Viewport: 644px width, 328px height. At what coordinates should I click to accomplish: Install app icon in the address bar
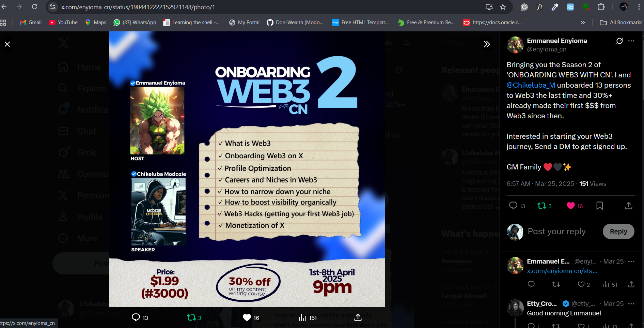click(x=489, y=7)
